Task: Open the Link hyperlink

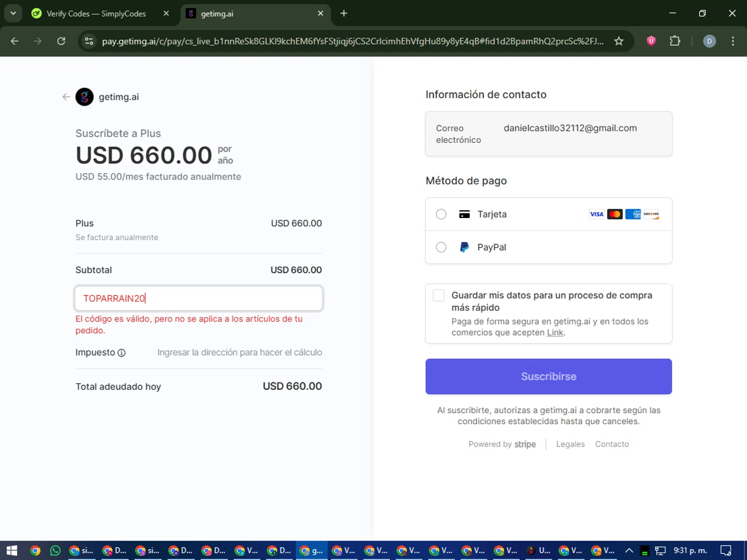Action: (555, 333)
